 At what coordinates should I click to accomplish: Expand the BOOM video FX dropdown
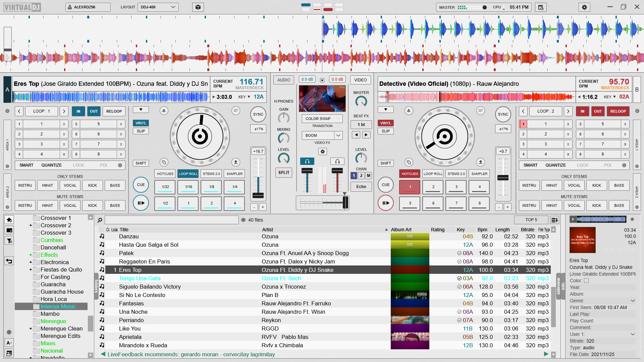338,135
